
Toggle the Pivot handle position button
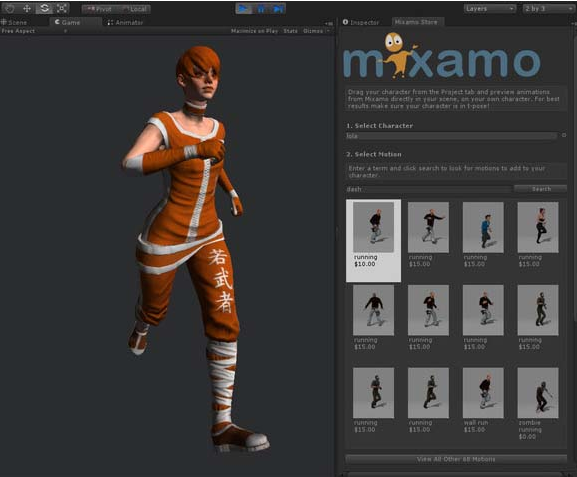[99, 9]
